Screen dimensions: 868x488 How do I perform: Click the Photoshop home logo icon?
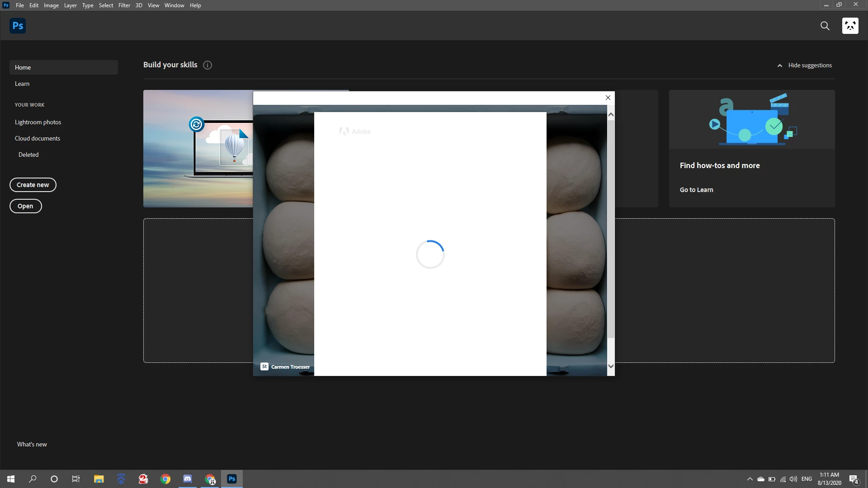tap(18, 26)
